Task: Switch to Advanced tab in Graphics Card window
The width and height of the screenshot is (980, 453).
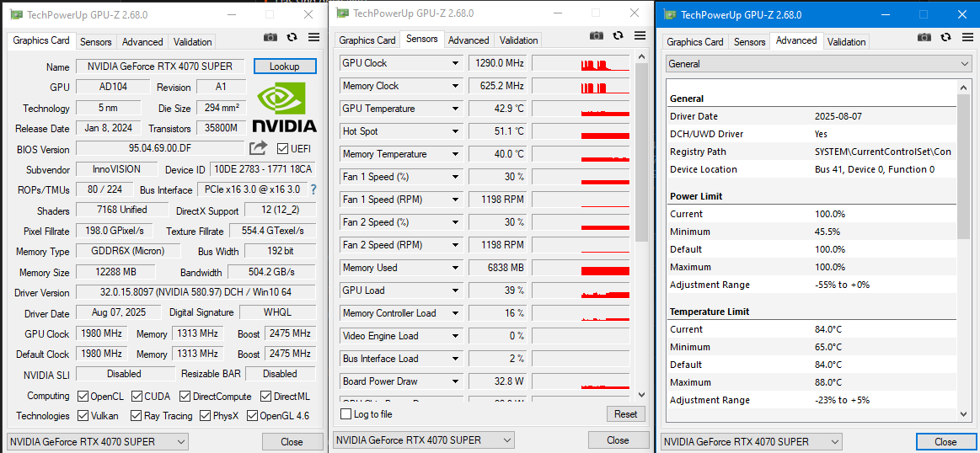Action: point(142,42)
